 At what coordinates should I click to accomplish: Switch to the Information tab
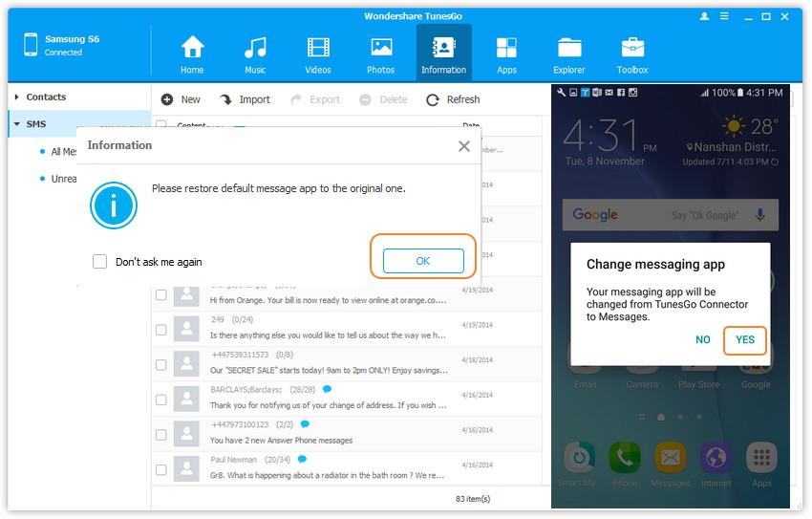click(443, 54)
